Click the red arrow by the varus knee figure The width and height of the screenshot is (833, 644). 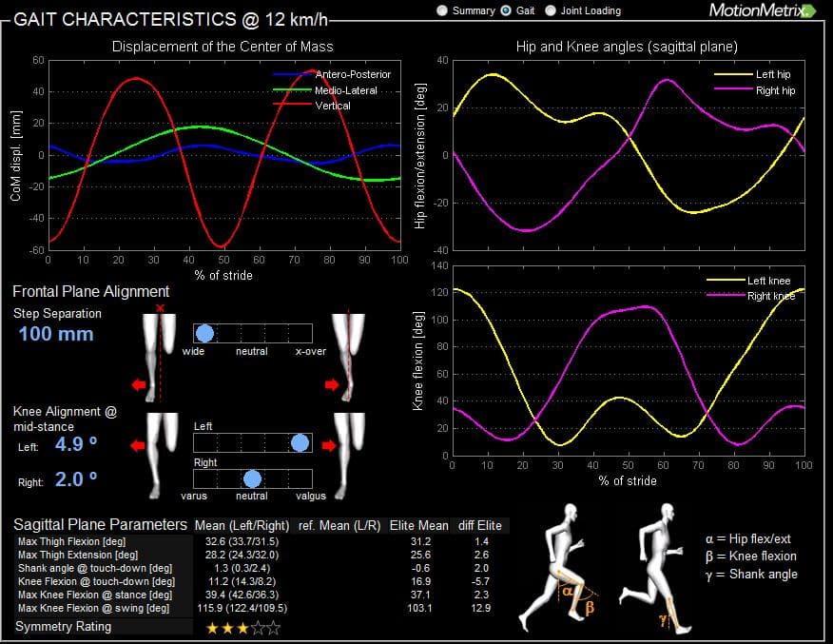click(138, 445)
